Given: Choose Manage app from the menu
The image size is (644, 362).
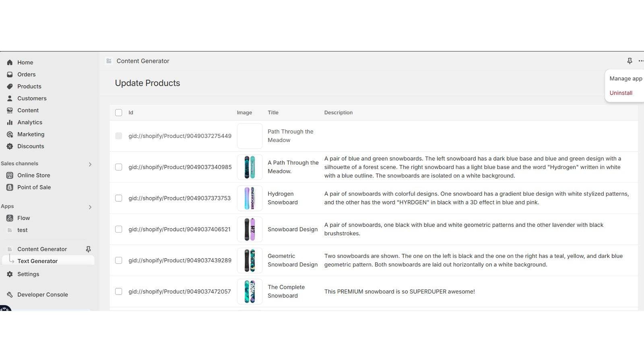Looking at the screenshot, I should coord(625,78).
